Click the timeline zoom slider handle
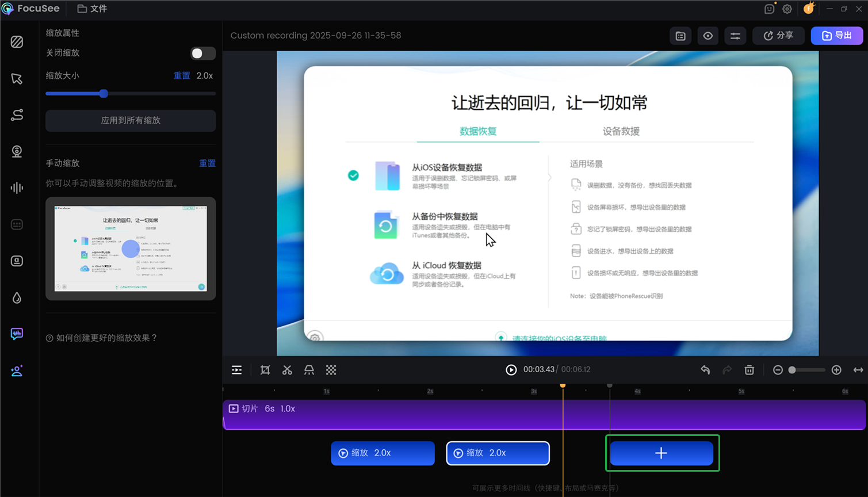Image resolution: width=868 pixels, height=497 pixels. tap(792, 370)
